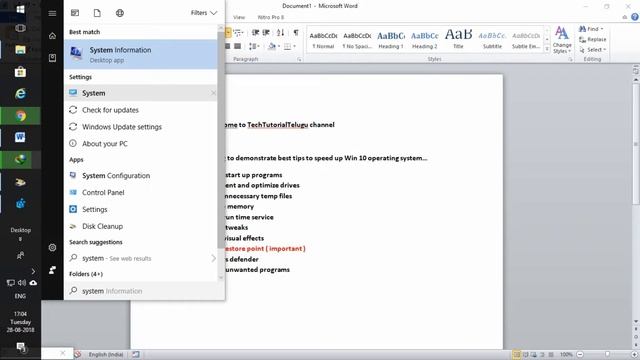Launch Disk Cleanup from results
The height and width of the screenshot is (360, 640).
click(141, 226)
